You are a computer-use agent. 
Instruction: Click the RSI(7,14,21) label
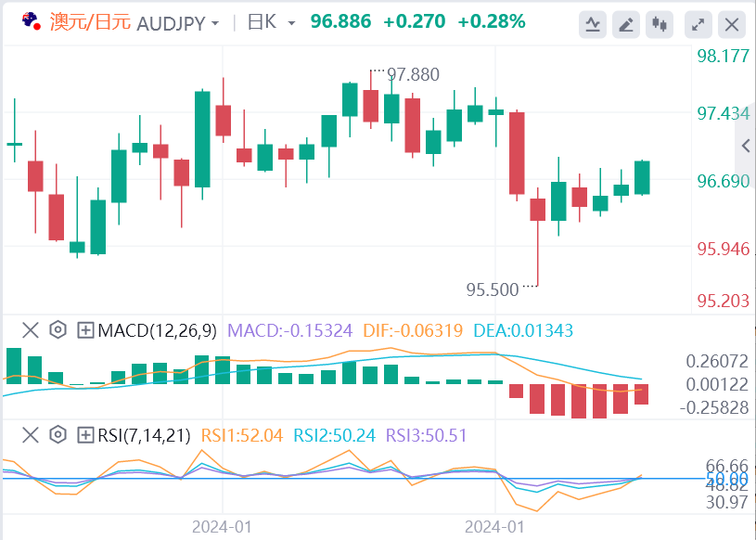tap(144, 435)
